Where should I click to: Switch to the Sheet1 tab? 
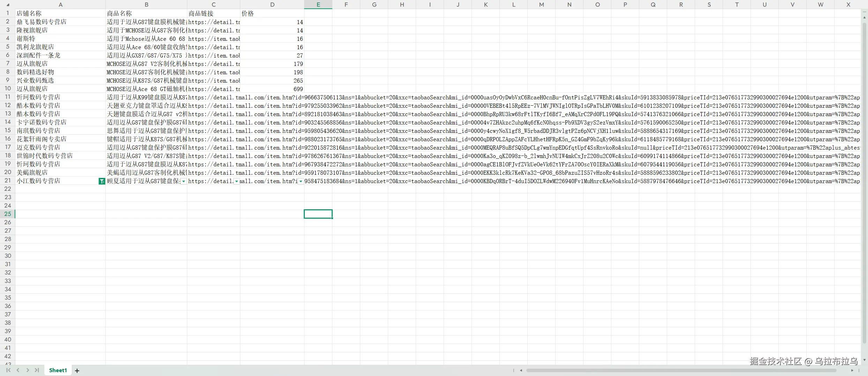click(58, 370)
